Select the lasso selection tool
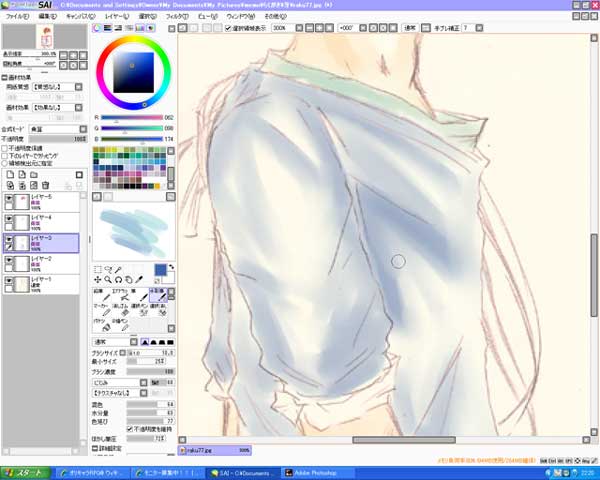600x480 pixels. tap(108, 269)
